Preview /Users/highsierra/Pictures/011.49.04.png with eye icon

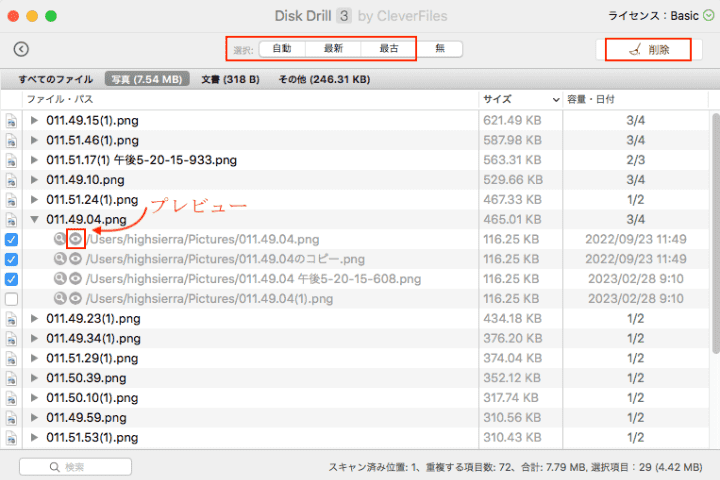click(75, 239)
